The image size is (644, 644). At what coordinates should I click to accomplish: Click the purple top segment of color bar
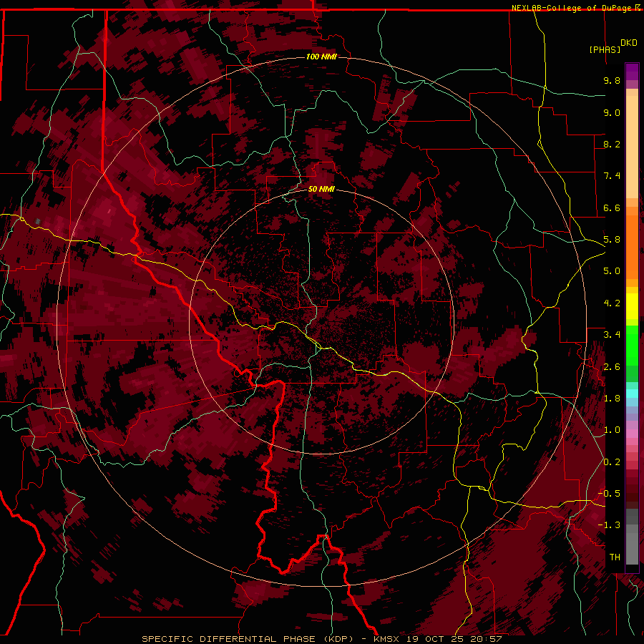[x=632, y=72]
